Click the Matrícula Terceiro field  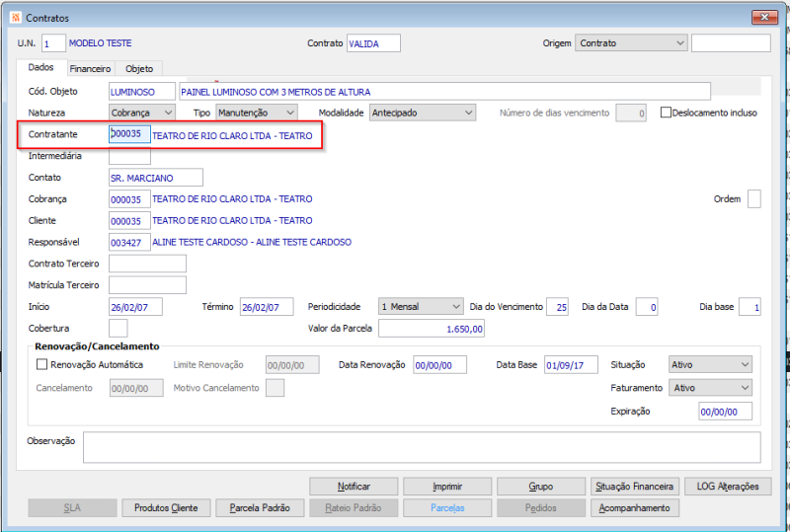coord(147,285)
